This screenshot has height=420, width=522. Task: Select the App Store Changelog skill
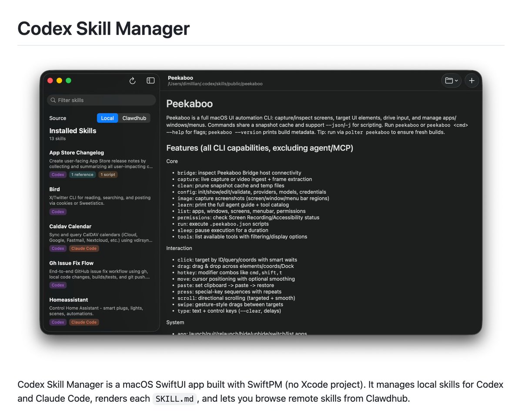[x=101, y=164]
